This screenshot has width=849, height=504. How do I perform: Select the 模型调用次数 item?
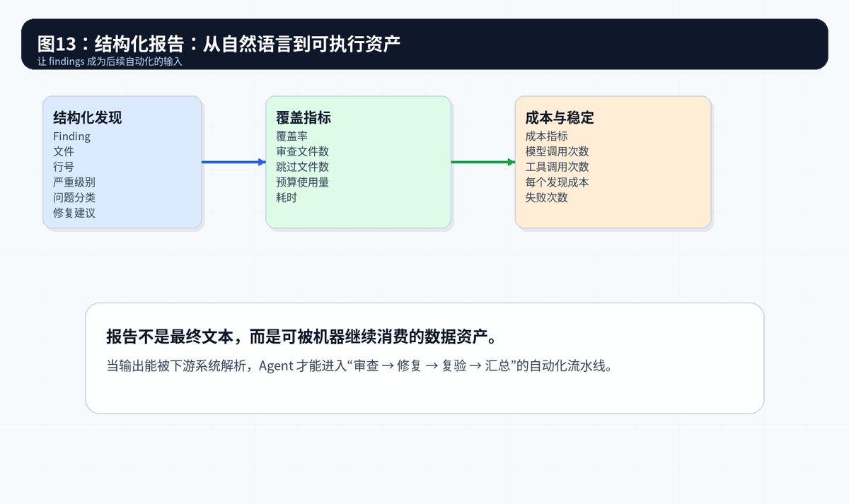click(557, 151)
